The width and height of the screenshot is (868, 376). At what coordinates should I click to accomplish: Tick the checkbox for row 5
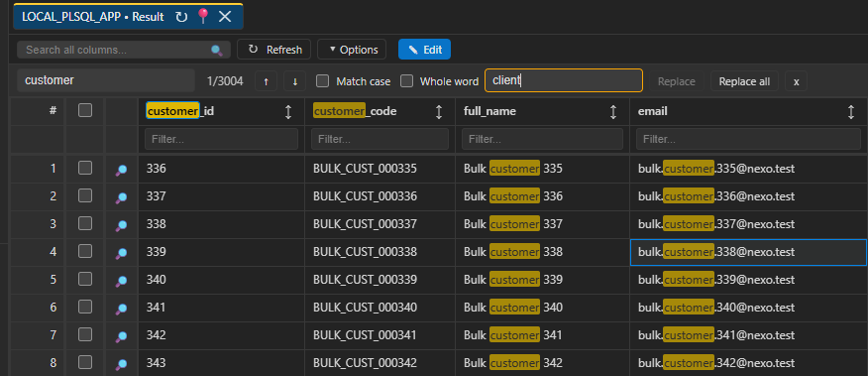click(x=85, y=279)
